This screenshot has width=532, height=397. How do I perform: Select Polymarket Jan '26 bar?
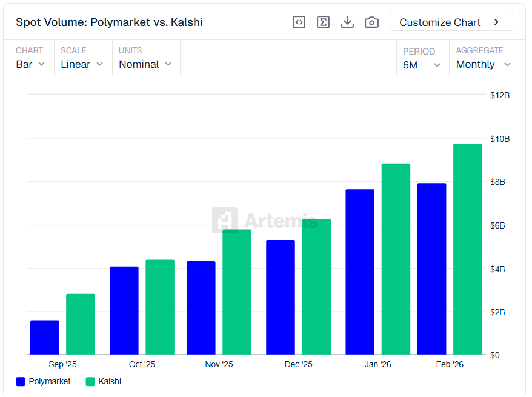coord(360,272)
